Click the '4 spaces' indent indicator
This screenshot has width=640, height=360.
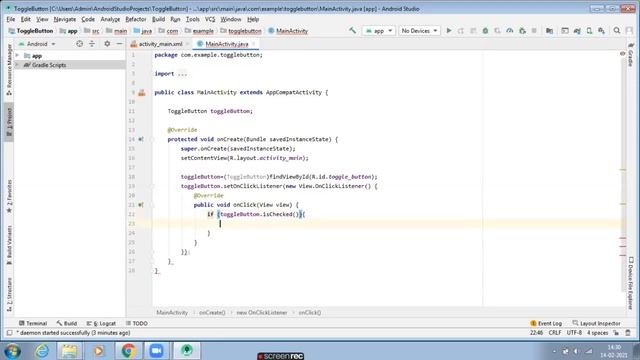coord(597,333)
